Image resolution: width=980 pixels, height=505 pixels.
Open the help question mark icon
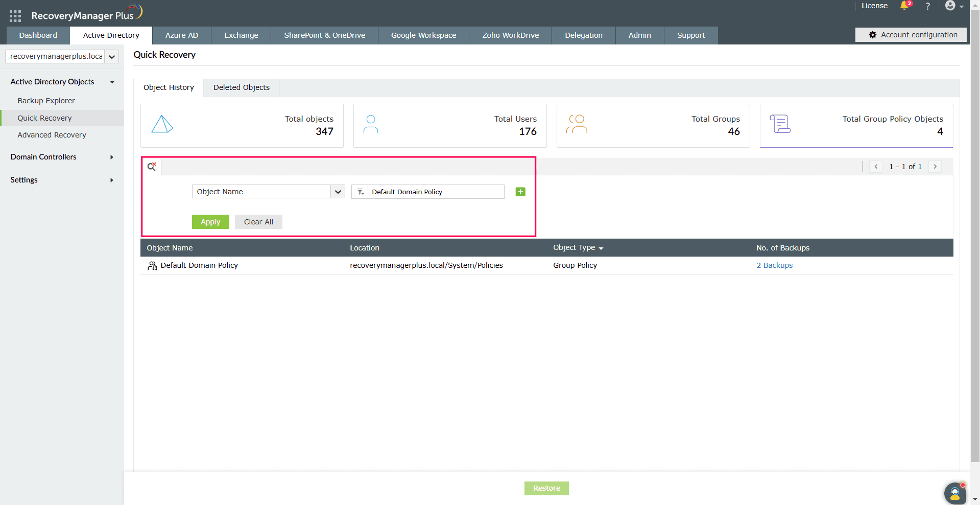pyautogui.click(x=928, y=6)
